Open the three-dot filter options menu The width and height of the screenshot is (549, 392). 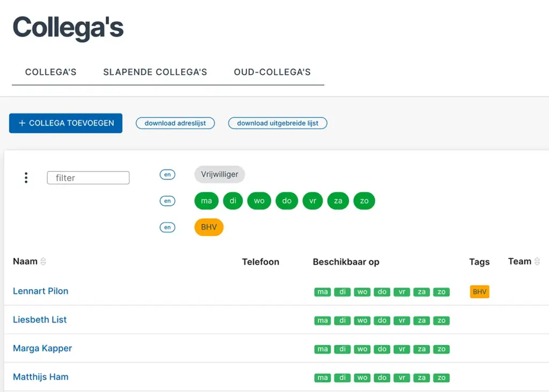tap(26, 178)
